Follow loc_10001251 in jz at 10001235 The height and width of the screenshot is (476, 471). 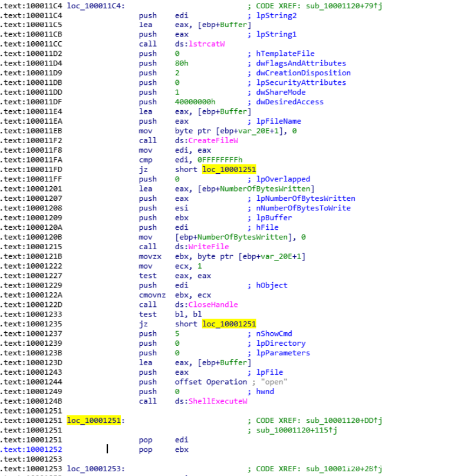pos(229,324)
